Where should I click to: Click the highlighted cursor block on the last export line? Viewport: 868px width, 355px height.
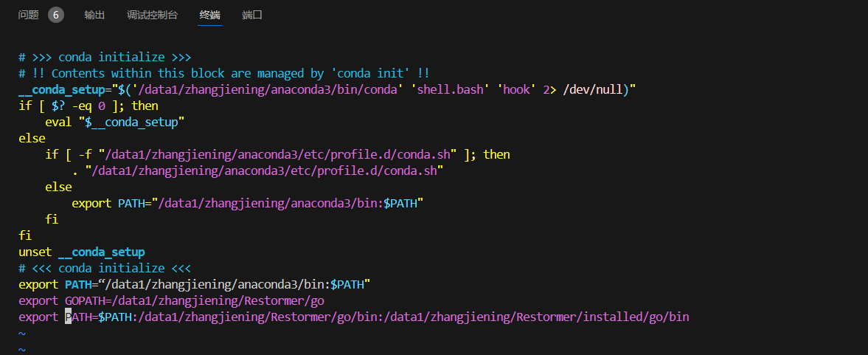click(x=69, y=317)
